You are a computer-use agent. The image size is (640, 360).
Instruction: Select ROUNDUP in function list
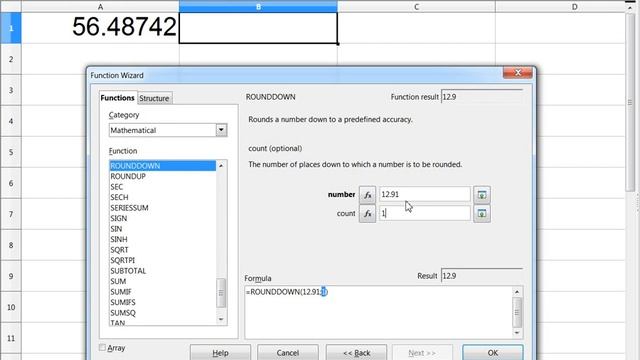click(162, 176)
